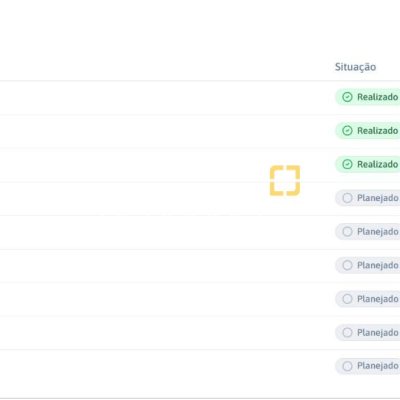Click check-circle icon in third Realizado badge
Screen dimensions: 400x400
click(347, 164)
